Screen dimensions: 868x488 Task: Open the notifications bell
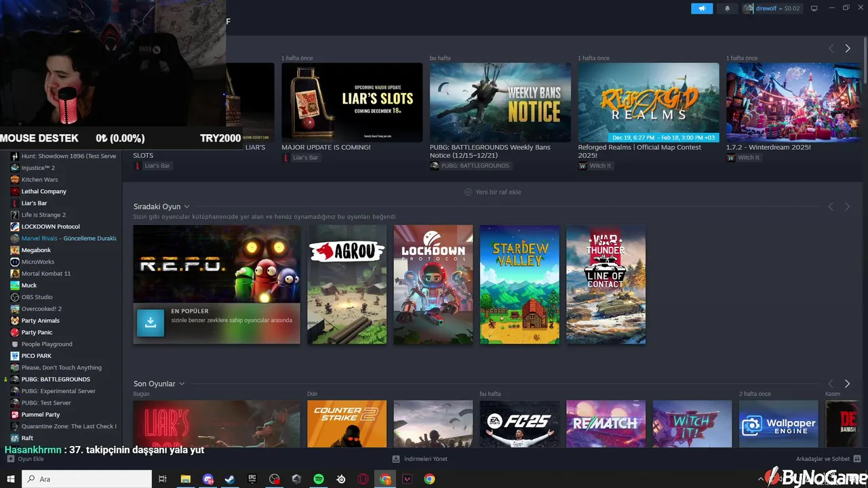728,8
